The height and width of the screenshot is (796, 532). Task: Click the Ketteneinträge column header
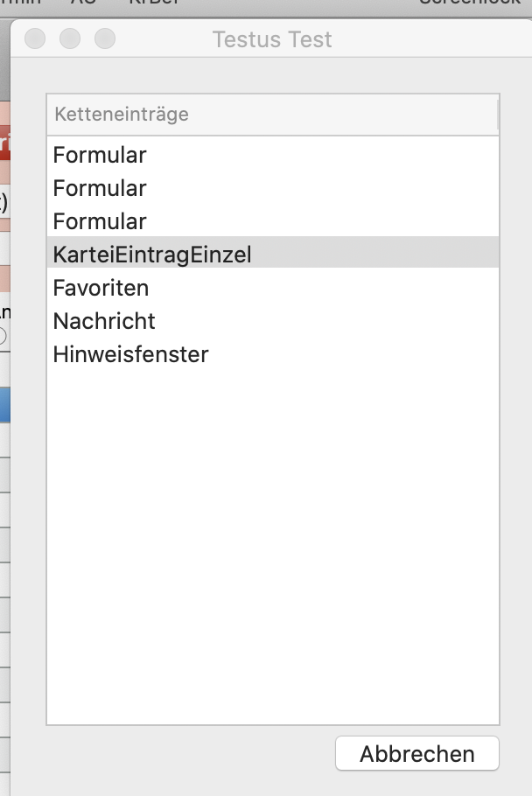click(x=272, y=115)
